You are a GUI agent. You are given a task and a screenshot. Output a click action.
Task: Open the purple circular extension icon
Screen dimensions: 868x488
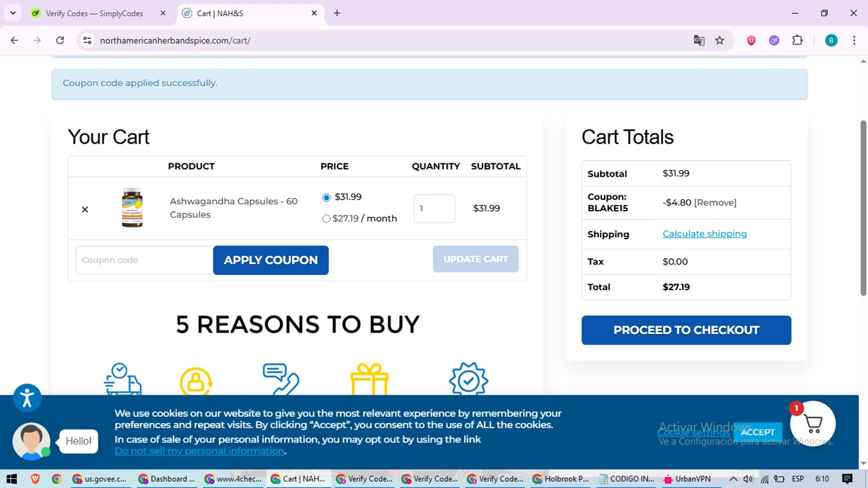[x=774, y=41]
